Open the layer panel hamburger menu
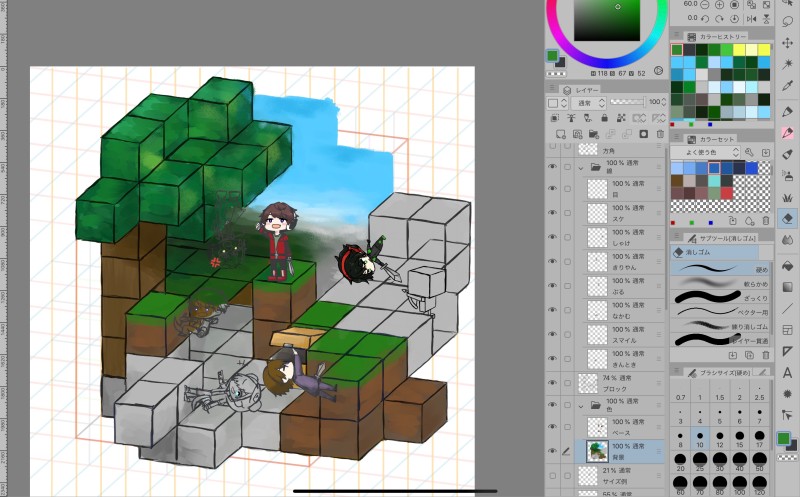Image resolution: width=800 pixels, height=497 pixels. click(551, 89)
